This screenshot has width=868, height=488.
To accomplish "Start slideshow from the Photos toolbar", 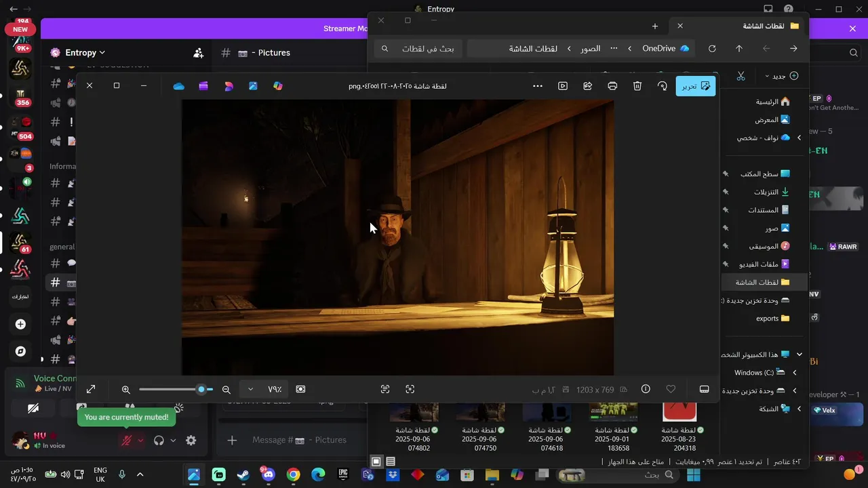I will coord(563,86).
